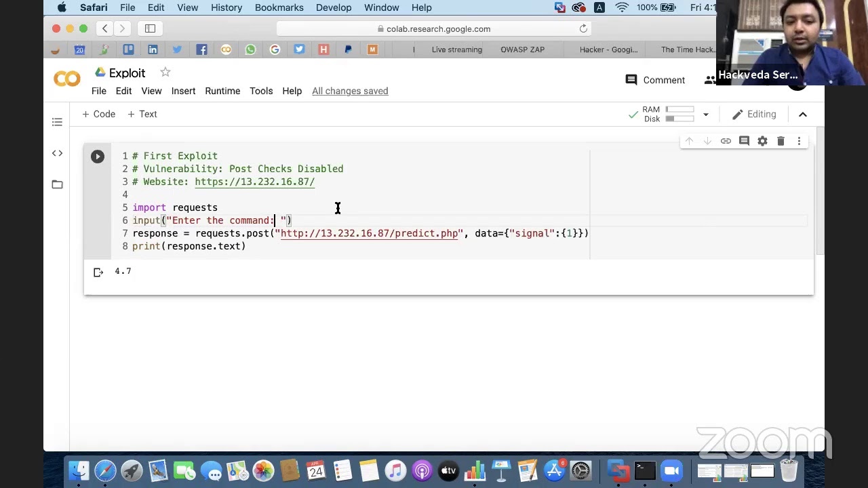Screen dimensions: 868x488
Task: Open the Colab Edit menu
Action: tap(123, 91)
